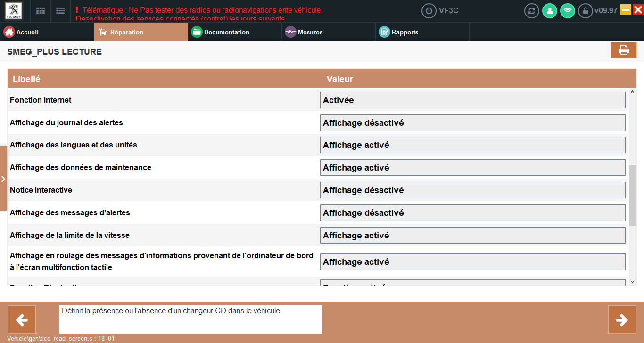Select Affichage du journal des alertes label
Viewport: 644px width, 343px height.
click(66, 122)
